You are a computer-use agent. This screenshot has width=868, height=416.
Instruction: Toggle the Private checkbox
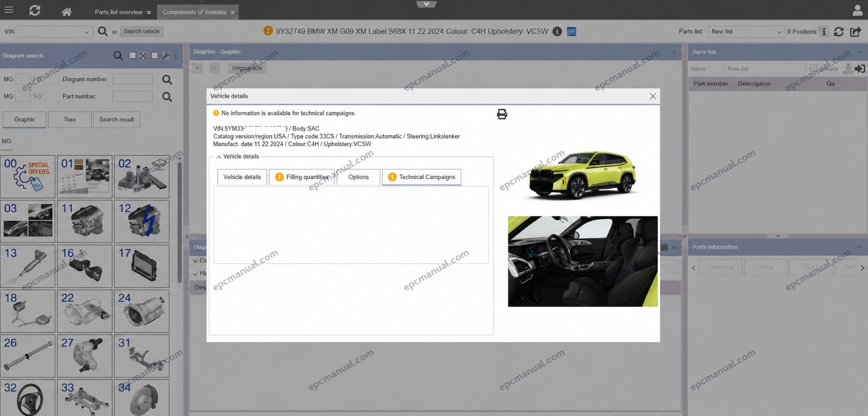(x=813, y=68)
